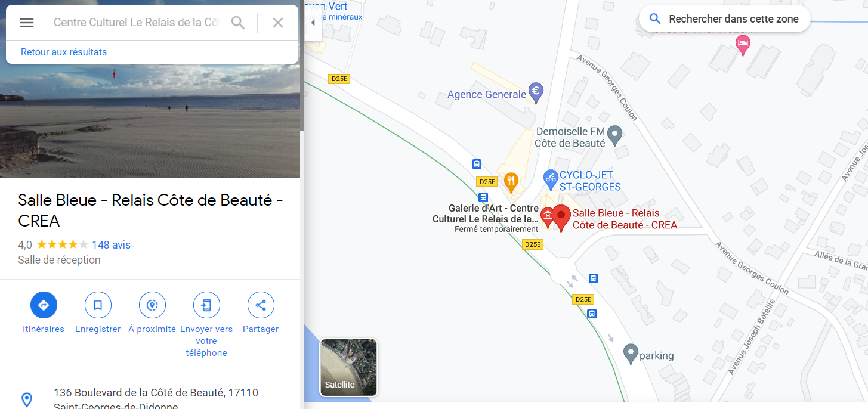
Task: Click the Enregistrer bookmark icon
Action: (x=98, y=305)
